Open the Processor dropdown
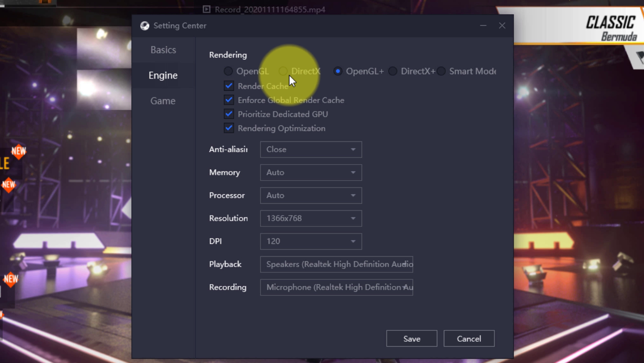Screen dimensions: 644x363 coord(311,195)
